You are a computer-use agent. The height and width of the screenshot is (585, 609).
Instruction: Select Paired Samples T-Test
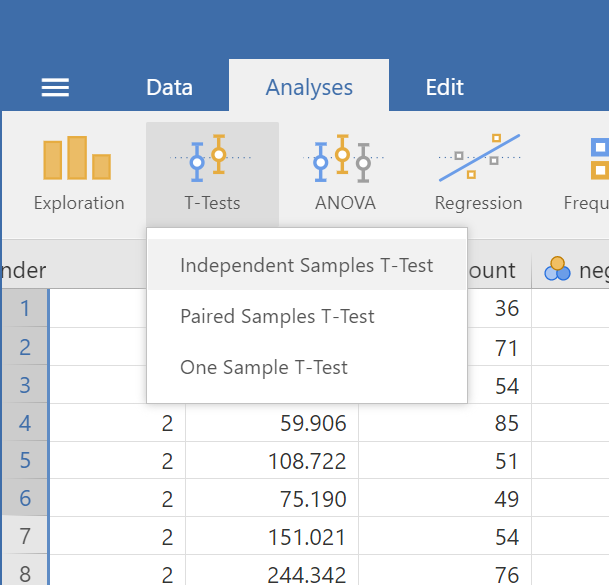[277, 317]
